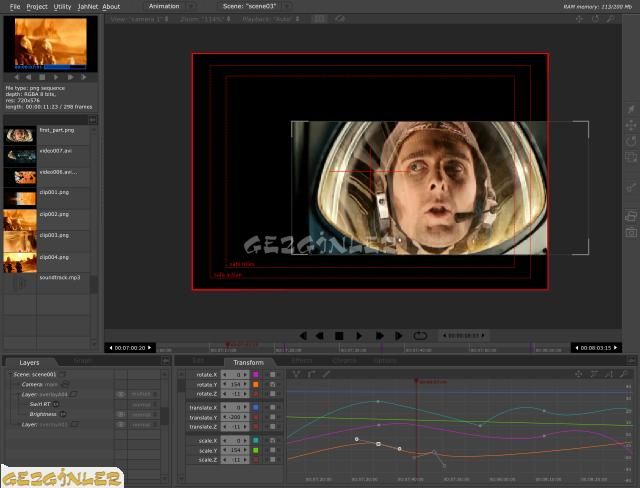Screen dimensions: 640x488
Task: Open the About menu
Action: pyautogui.click(x=111, y=7)
